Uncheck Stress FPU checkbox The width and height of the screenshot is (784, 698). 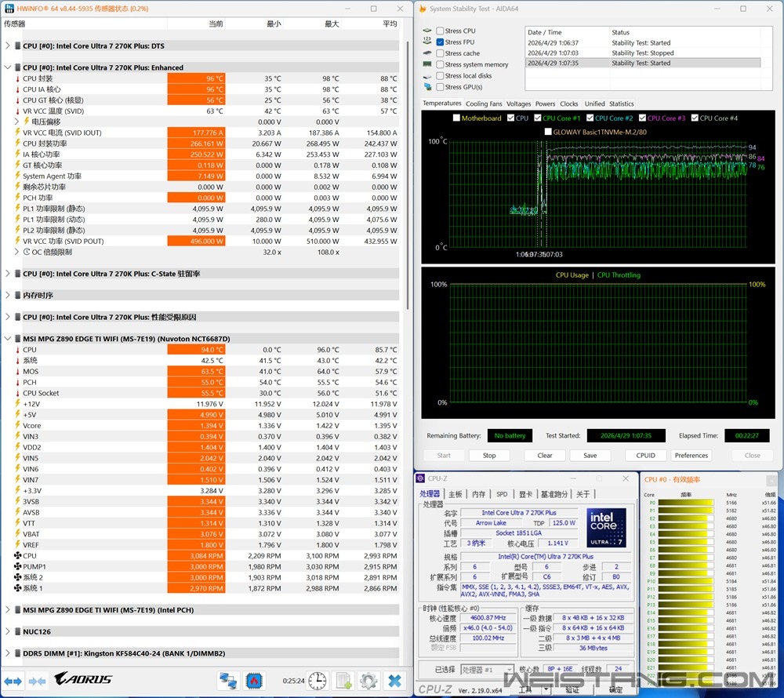[440, 42]
